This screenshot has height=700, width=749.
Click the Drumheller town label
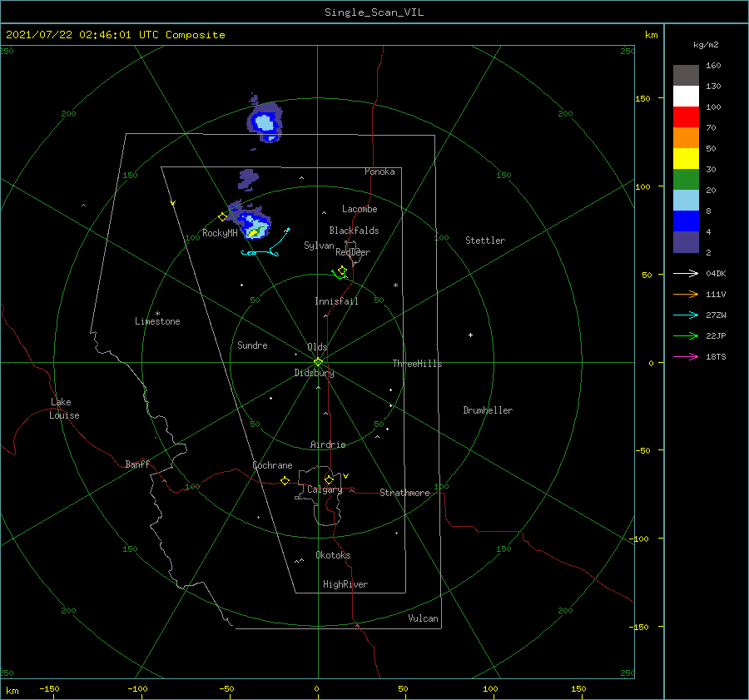click(488, 410)
